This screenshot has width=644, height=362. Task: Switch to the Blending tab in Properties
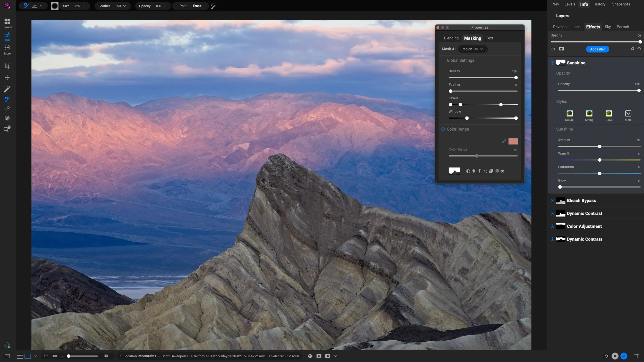point(451,38)
